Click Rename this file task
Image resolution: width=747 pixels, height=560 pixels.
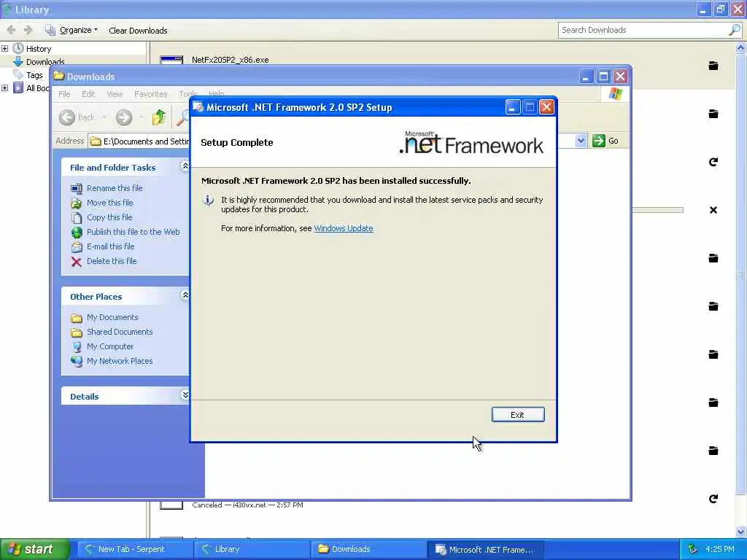click(115, 188)
